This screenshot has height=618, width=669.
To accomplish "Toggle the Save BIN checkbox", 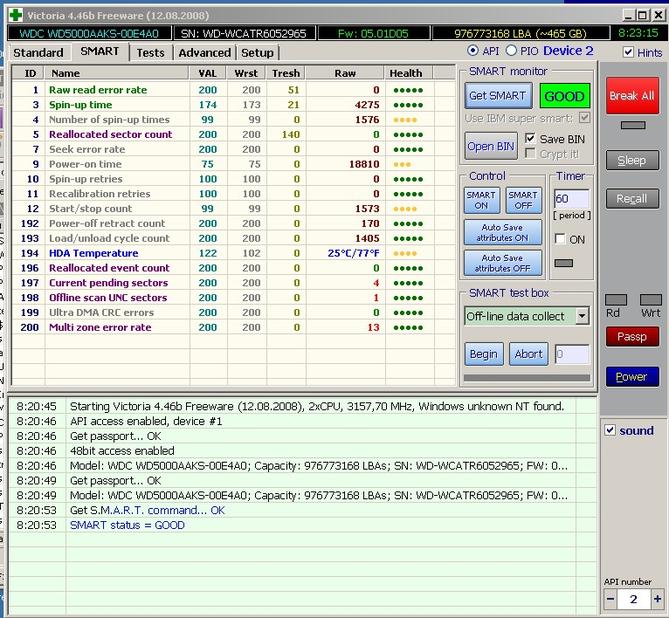I will click(x=530, y=138).
